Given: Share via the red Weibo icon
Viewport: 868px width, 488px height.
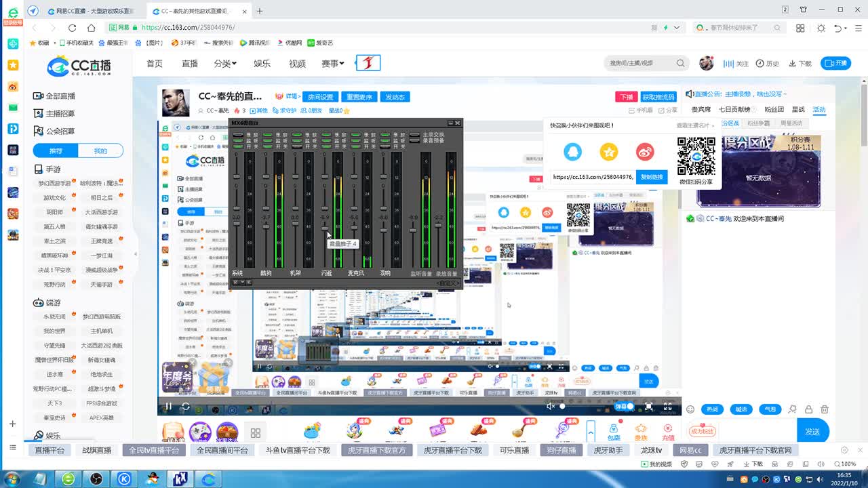Looking at the screenshot, I should pyautogui.click(x=645, y=152).
